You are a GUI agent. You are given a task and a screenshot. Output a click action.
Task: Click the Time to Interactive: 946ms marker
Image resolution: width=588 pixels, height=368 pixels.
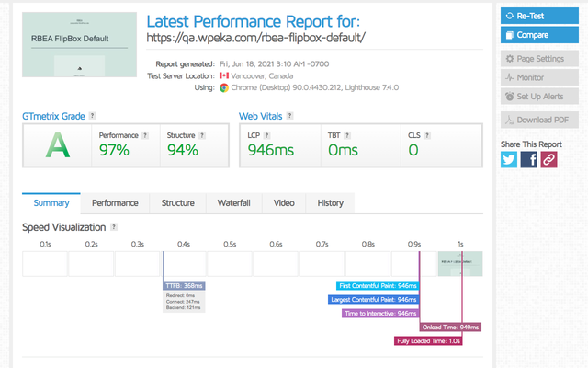[380, 313]
